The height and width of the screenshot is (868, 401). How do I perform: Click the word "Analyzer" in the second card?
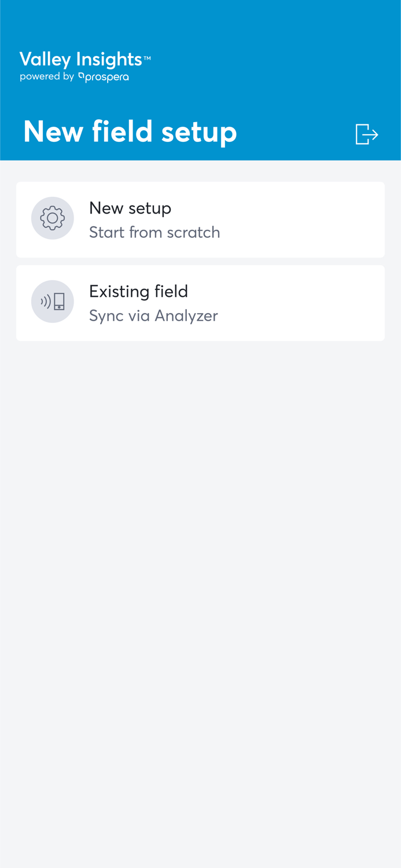point(186,316)
